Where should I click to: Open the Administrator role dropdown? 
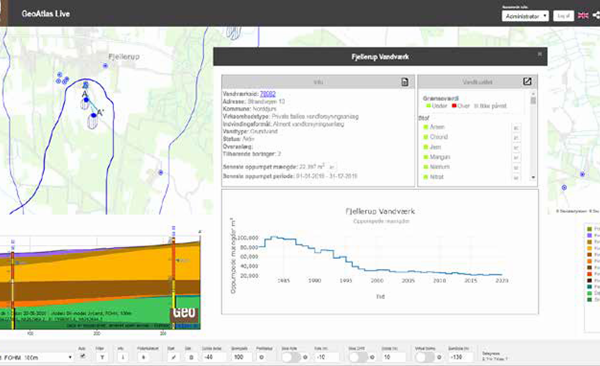[525, 16]
